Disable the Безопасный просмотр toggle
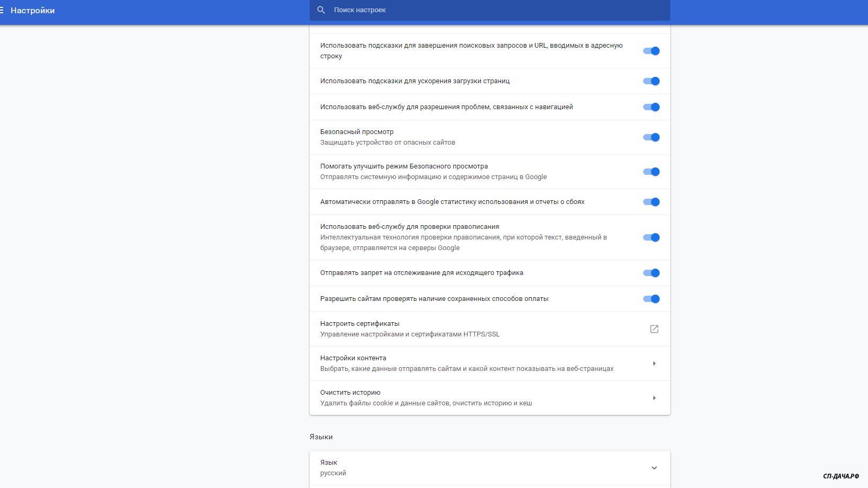The image size is (868, 488). click(651, 137)
